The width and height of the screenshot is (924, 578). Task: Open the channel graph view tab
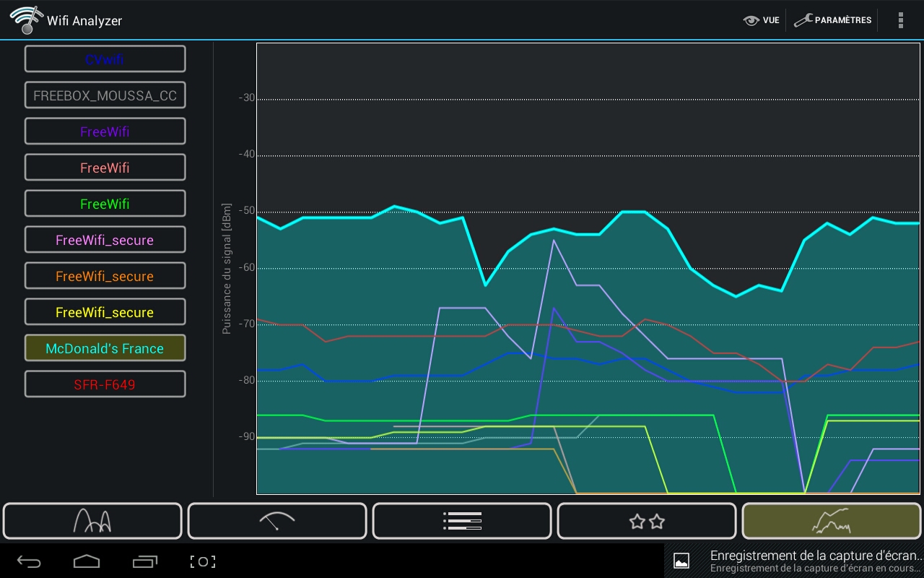(92, 521)
